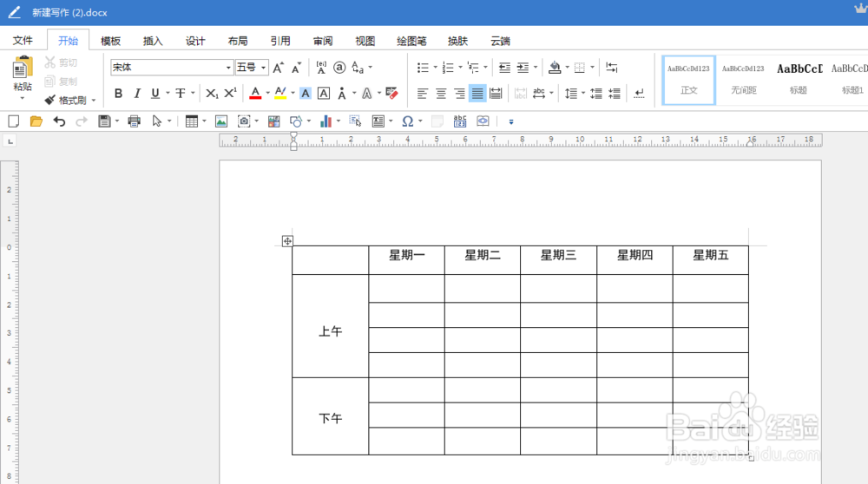Toggle italic formatting

click(137, 94)
